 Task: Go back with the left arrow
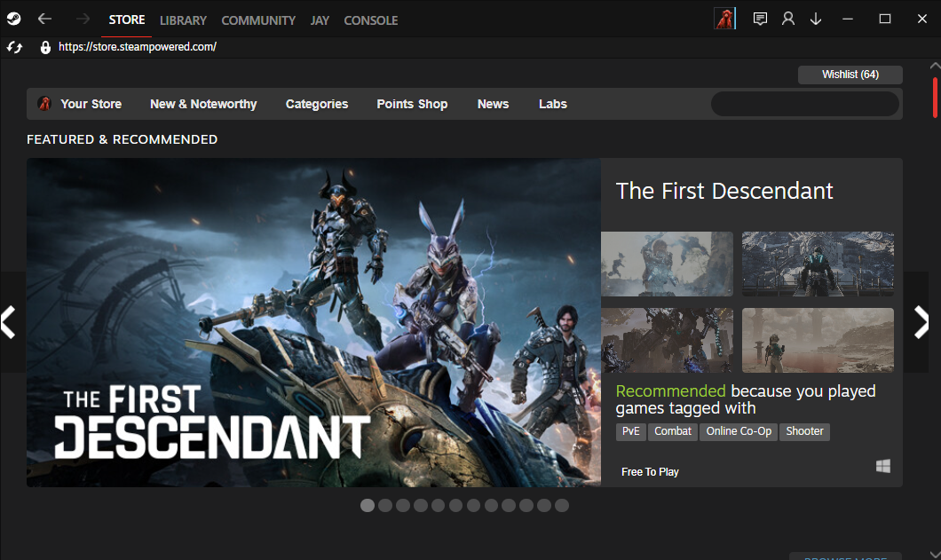pos(44,20)
